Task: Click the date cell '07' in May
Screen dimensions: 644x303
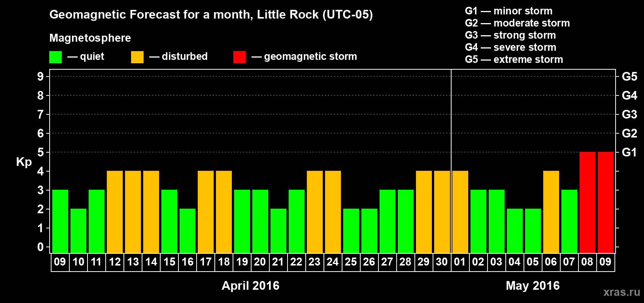Action: tap(569, 262)
